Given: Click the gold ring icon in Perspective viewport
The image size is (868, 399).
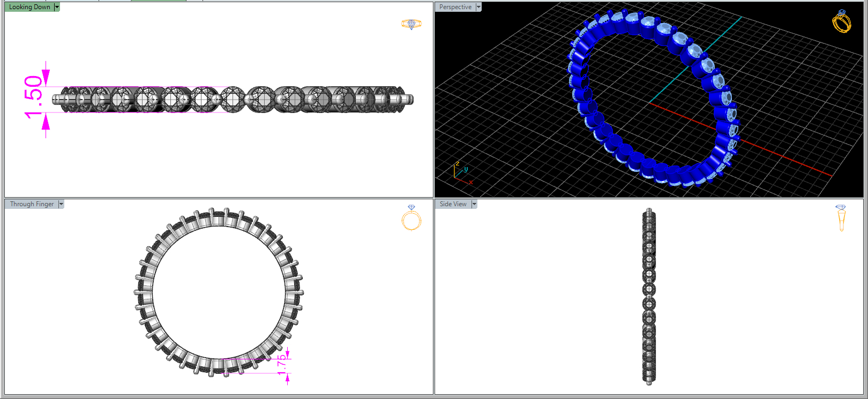Looking at the screenshot, I should (841, 21).
